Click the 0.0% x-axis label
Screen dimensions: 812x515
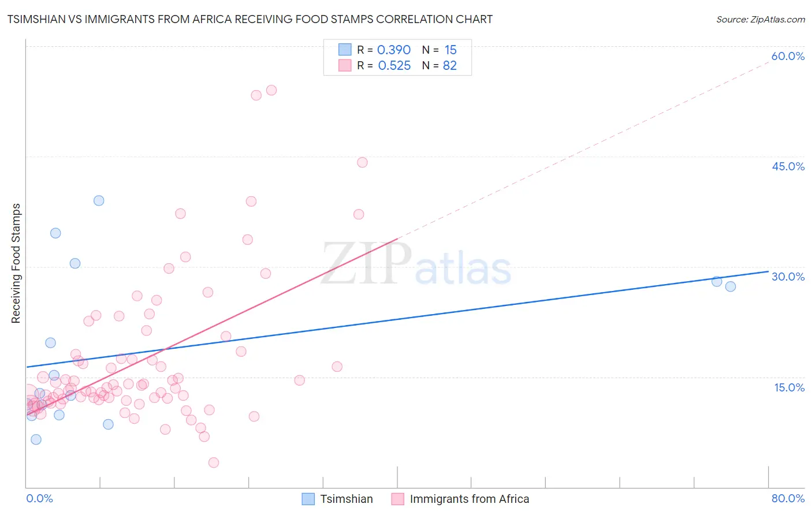(39, 498)
